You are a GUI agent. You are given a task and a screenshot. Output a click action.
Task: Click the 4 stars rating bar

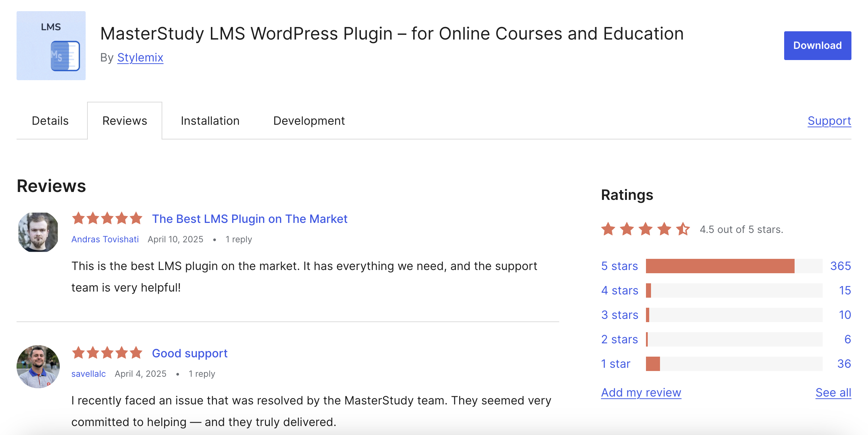tap(734, 290)
